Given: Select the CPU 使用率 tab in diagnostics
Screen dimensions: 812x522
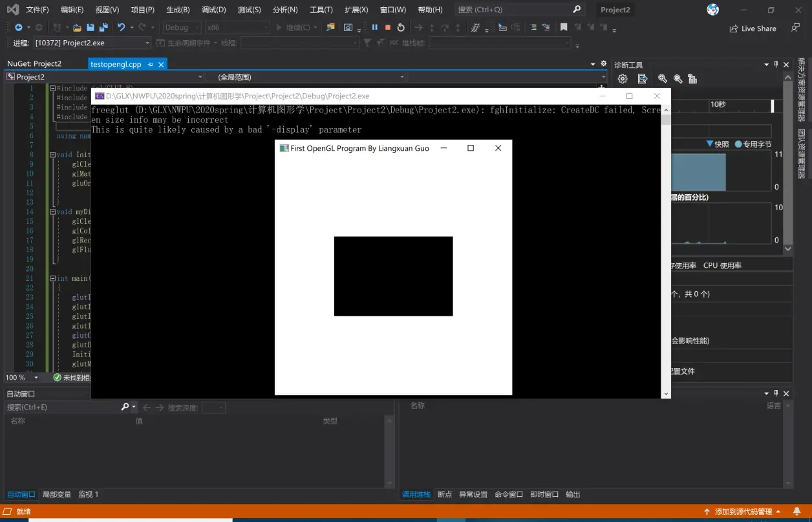Looking at the screenshot, I should 722,265.
